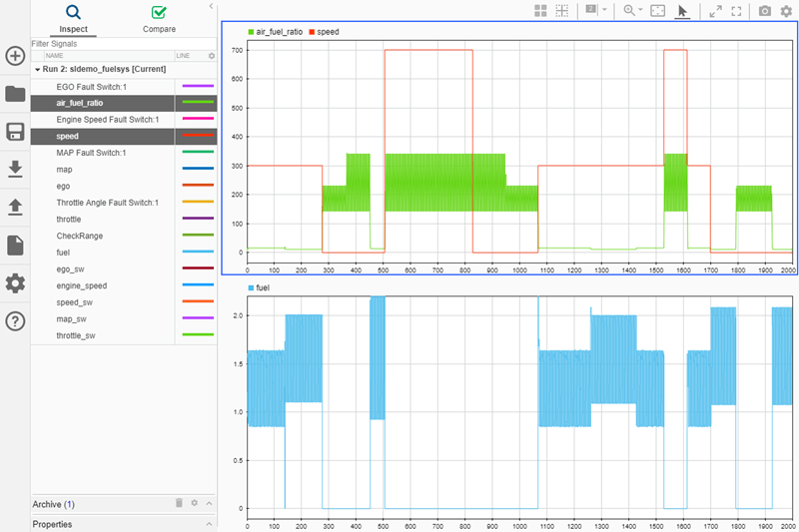The image size is (799, 532).
Task: Click the New session plus icon
Action: tap(15, 56)
